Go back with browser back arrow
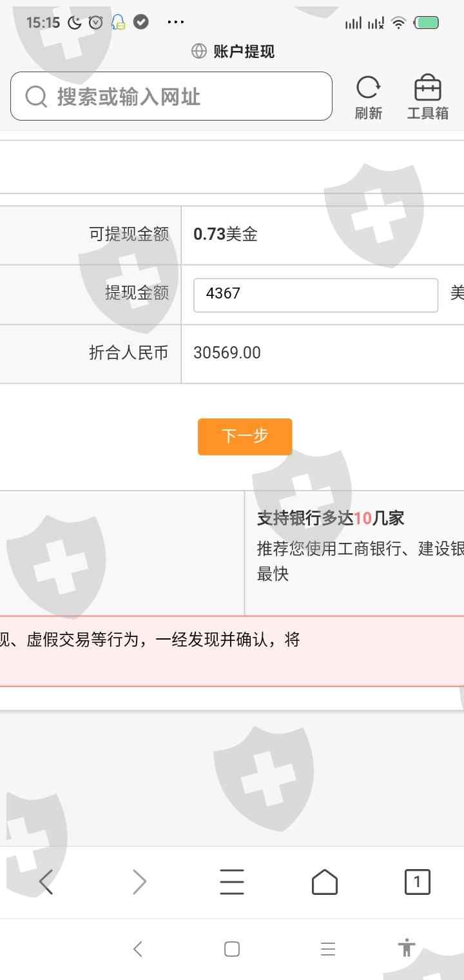Viewport: 464px width, 980px height. [x=46, y=881]
